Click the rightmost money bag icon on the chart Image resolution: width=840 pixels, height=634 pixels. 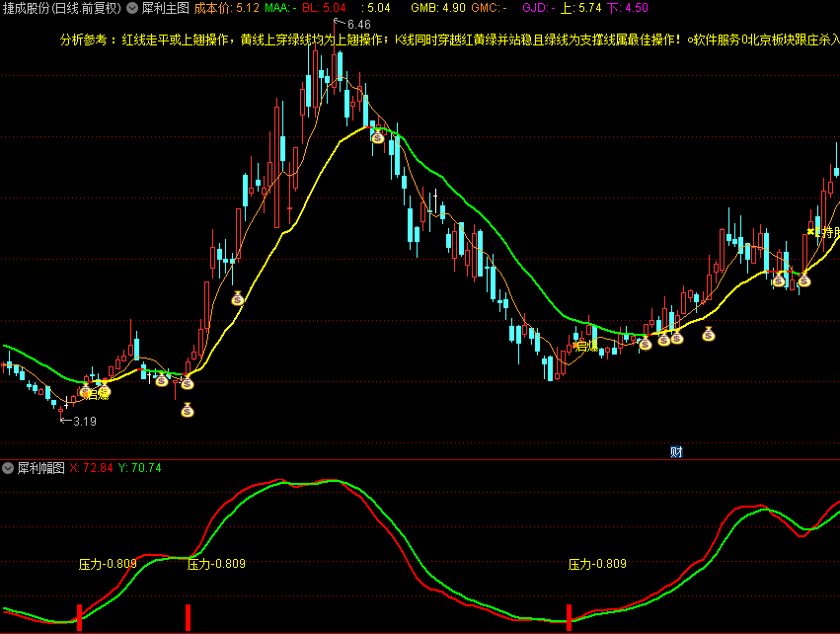[803, 279]
